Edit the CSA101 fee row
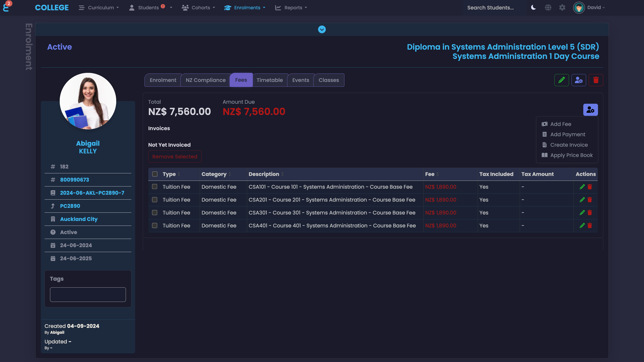This screenshot has width=644, height=362. [x=582, y=187]
